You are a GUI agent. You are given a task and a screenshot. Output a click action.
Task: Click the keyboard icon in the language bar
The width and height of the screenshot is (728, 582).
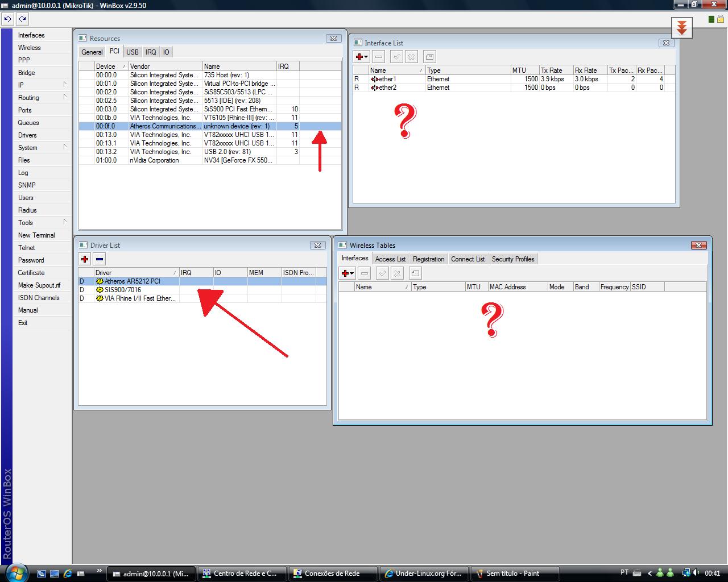pyautogui.click(x=636, y=573)
